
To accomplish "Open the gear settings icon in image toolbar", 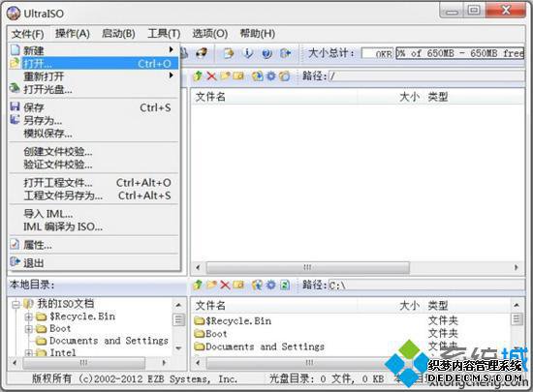I will click(271, 76).
